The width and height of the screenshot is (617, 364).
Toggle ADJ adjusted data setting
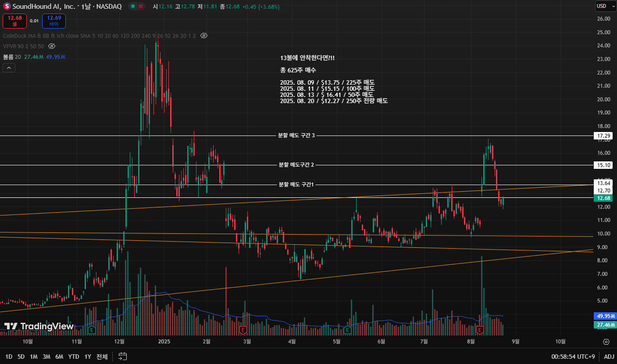pos(609,357)
